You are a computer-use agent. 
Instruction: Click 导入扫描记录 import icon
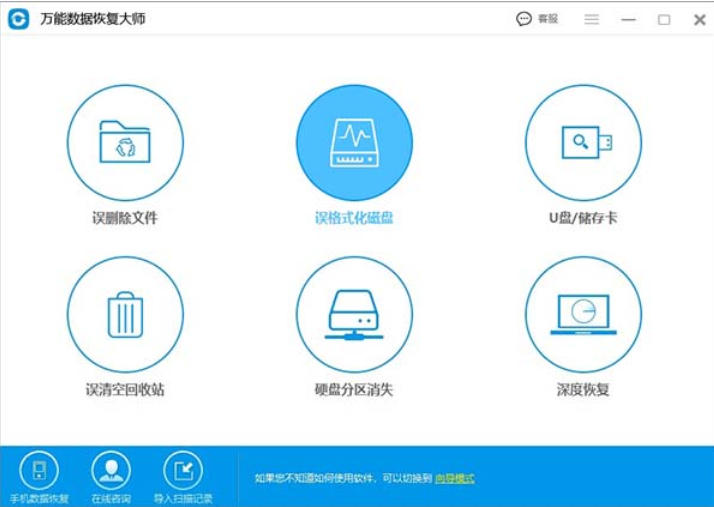pos(183,470)
